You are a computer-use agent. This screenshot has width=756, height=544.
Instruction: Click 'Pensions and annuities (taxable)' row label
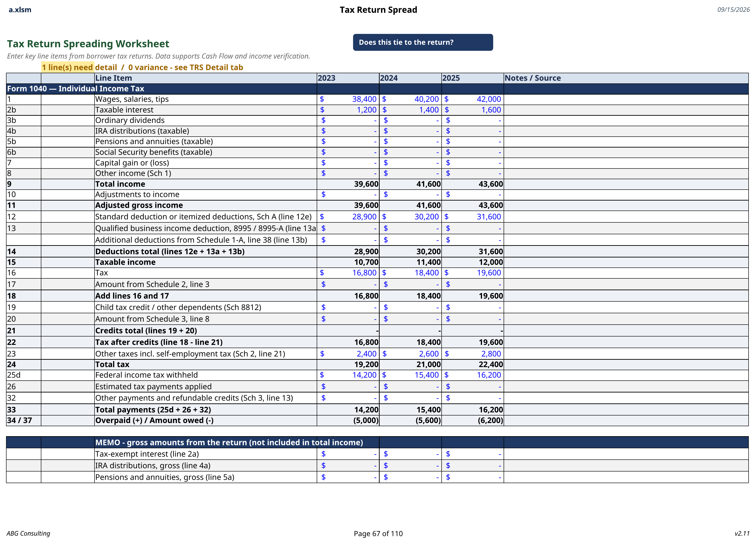point(154,142)
